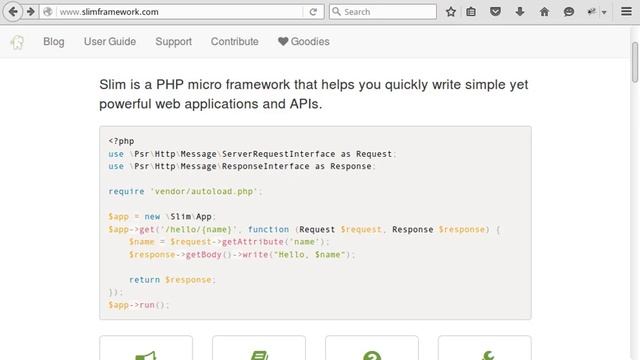Open the Support page
Image resolution: width=640 pixels, height=360 pixels.
point(173,42)
